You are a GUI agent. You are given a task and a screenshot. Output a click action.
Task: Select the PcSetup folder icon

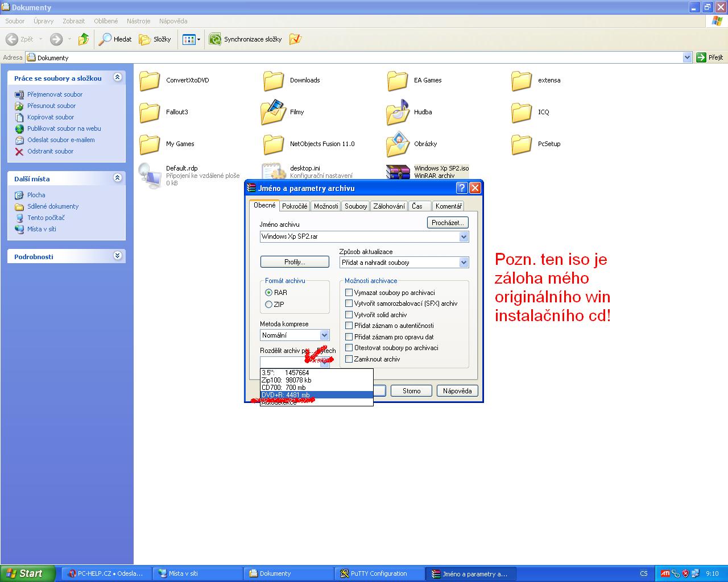pyautogui.click(x=522, y=144)
